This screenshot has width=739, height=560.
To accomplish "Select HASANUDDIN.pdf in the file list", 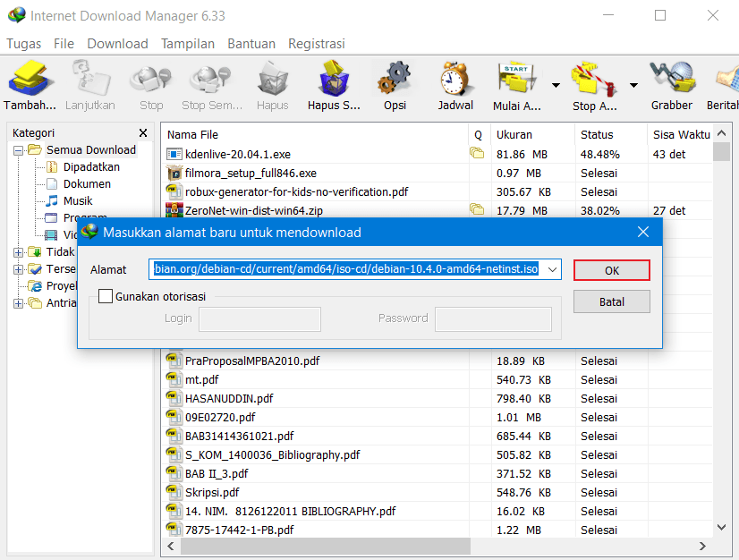I will [229, 399].
